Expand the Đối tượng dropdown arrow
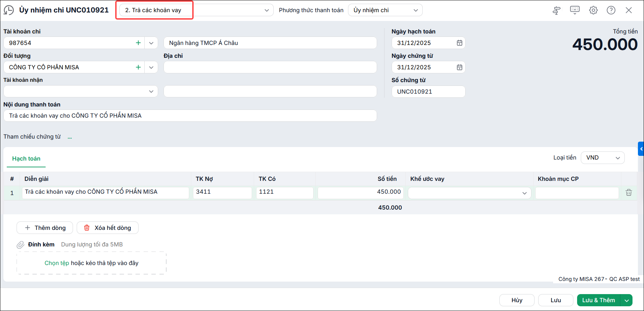This screenshot has width=644, height=311. point(151,67)
